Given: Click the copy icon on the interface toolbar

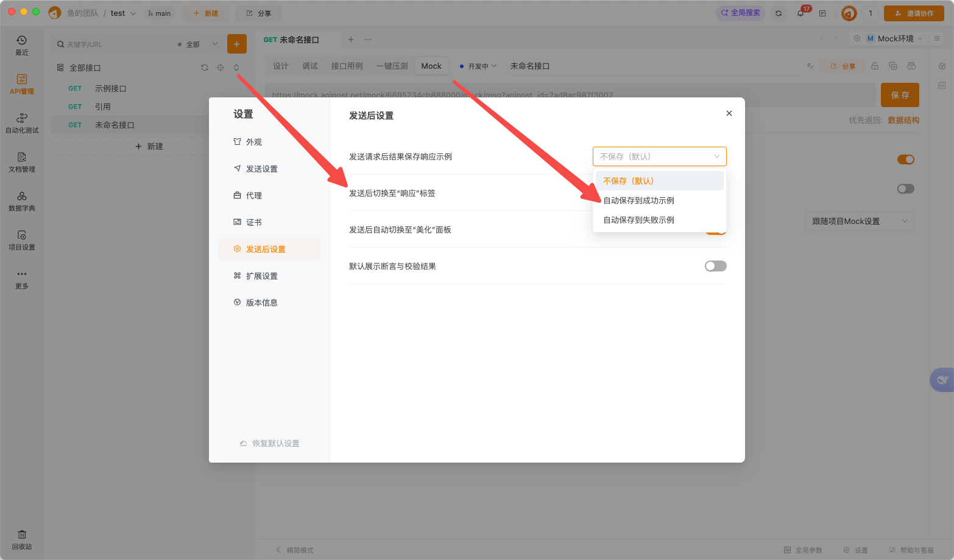Looking at the screenshot, I should (893, 66).
